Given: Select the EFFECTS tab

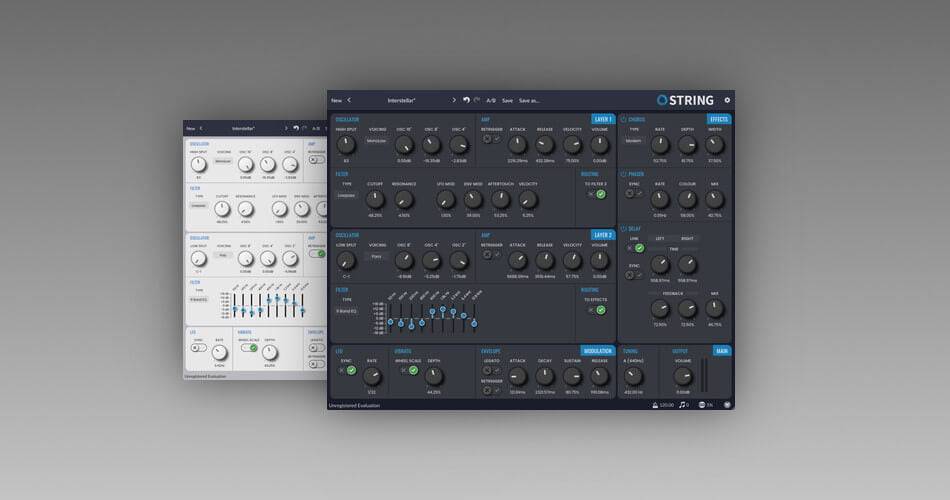Looking at the screenshot, I should pyautogui.click(x=719, y=119).
